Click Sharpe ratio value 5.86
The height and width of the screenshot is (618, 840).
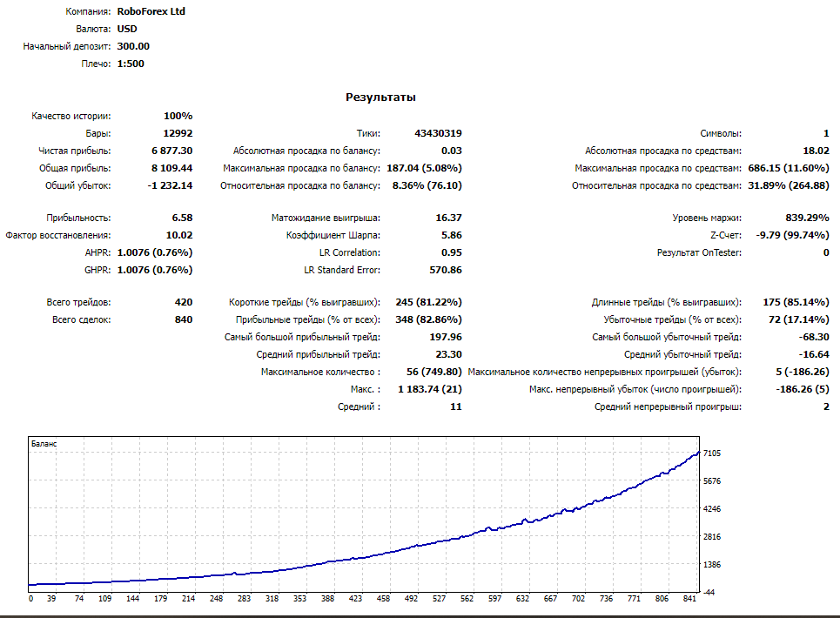(x=452, y=235)
